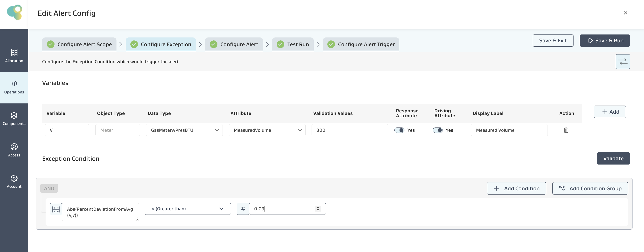Expand the GasMeterwPresBTU data type dropdown

coord(184,130)
